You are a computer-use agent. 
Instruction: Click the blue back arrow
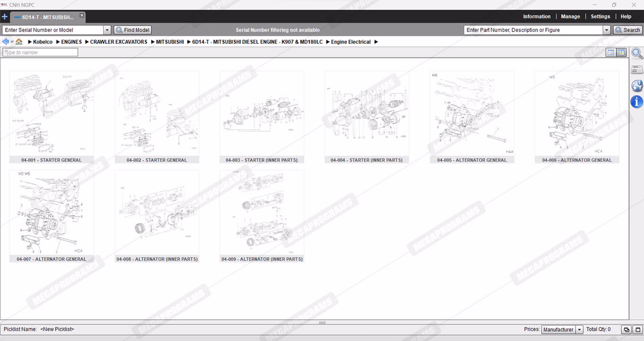[6, 42]
